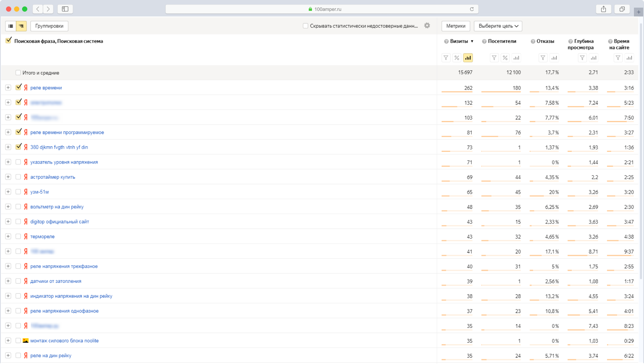Click filter icon under Отказы column
This screenshot has width=644, height=364.
(543, 58)
